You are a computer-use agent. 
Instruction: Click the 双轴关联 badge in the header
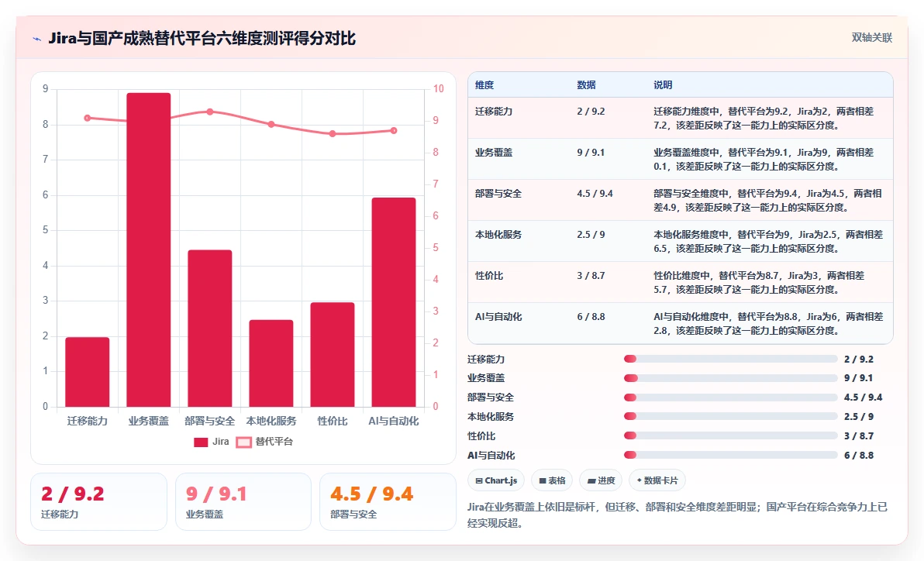coord(871,38)
